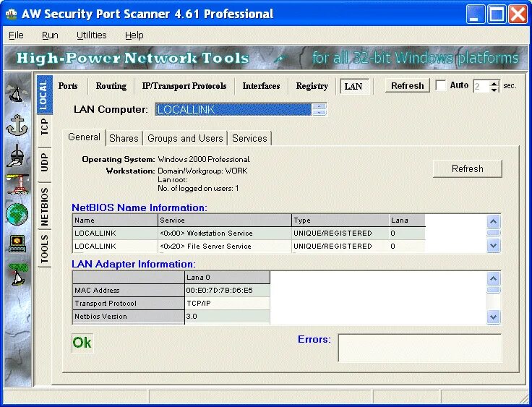
Task: Select the File Server Service row cell
Action: click(225, 246)
